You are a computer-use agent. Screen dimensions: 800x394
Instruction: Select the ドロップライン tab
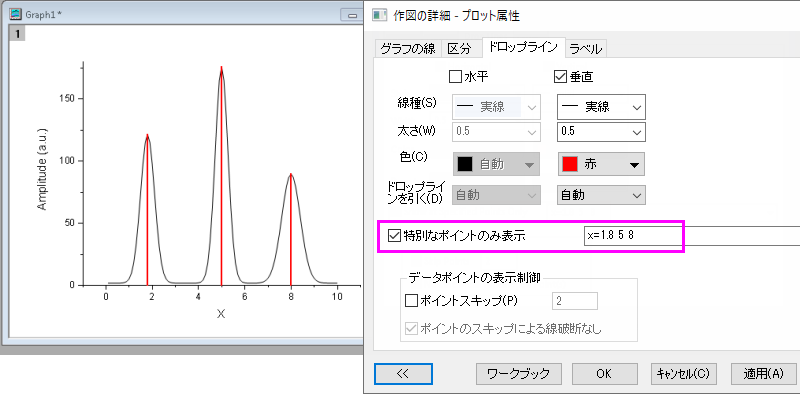523,47
